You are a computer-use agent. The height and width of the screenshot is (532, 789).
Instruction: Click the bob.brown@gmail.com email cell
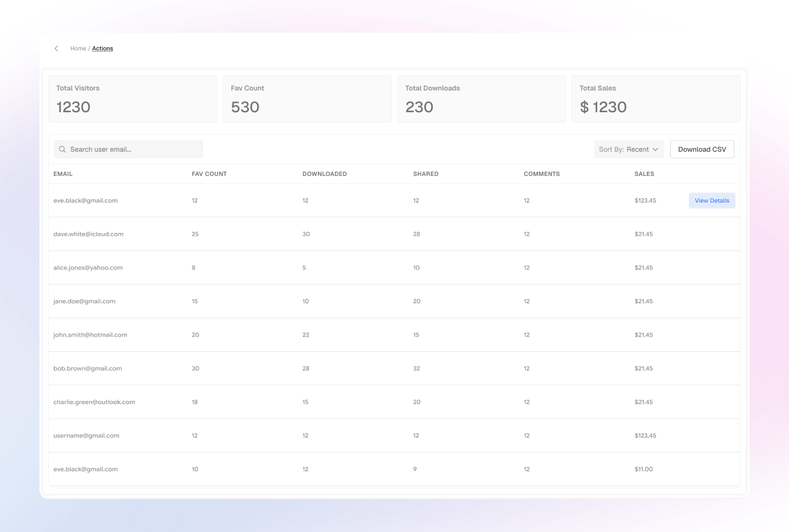[x=87, y=368]
